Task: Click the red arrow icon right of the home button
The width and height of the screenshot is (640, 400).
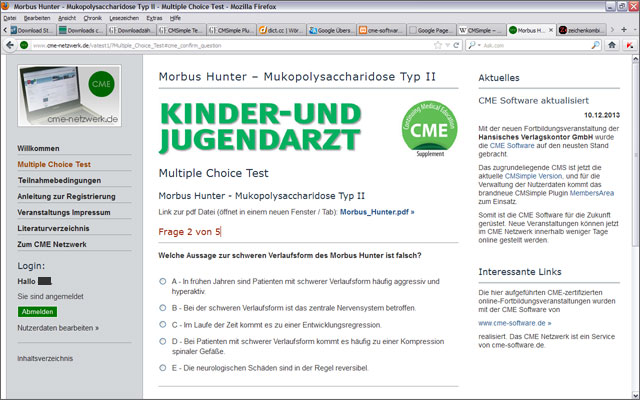Action: coord(630,45)
